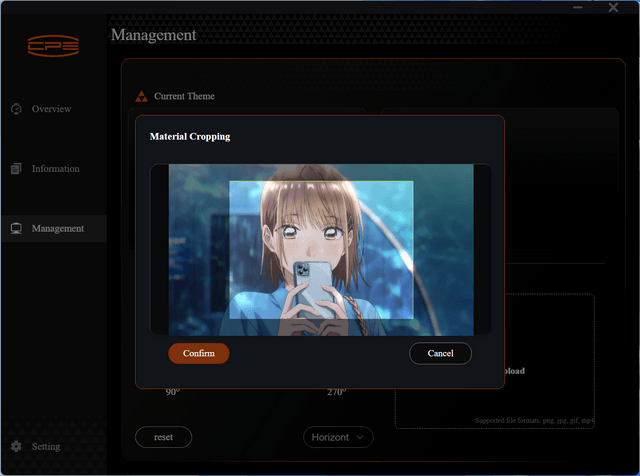Click the 270° rotation label
640x476 pixels.
tap(336, 392)
